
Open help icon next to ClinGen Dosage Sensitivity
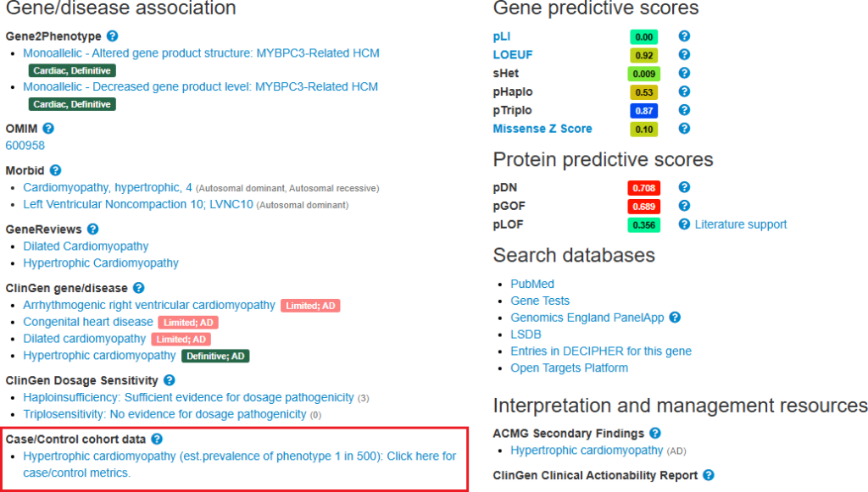pos(170,380)
